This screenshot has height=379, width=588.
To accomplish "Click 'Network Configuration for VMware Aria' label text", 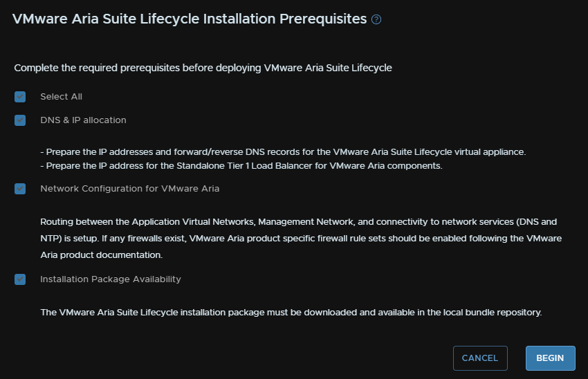I will tap(130, 189).
